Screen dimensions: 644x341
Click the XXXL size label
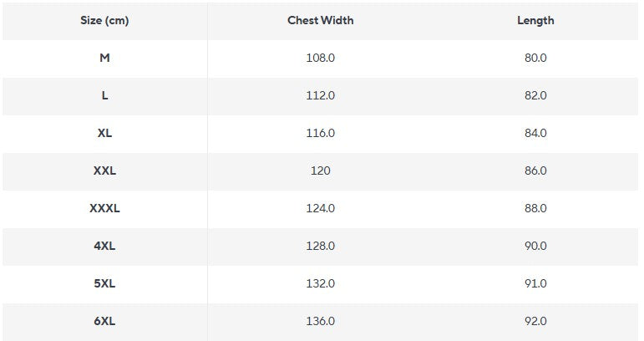[x=104, y=209]
